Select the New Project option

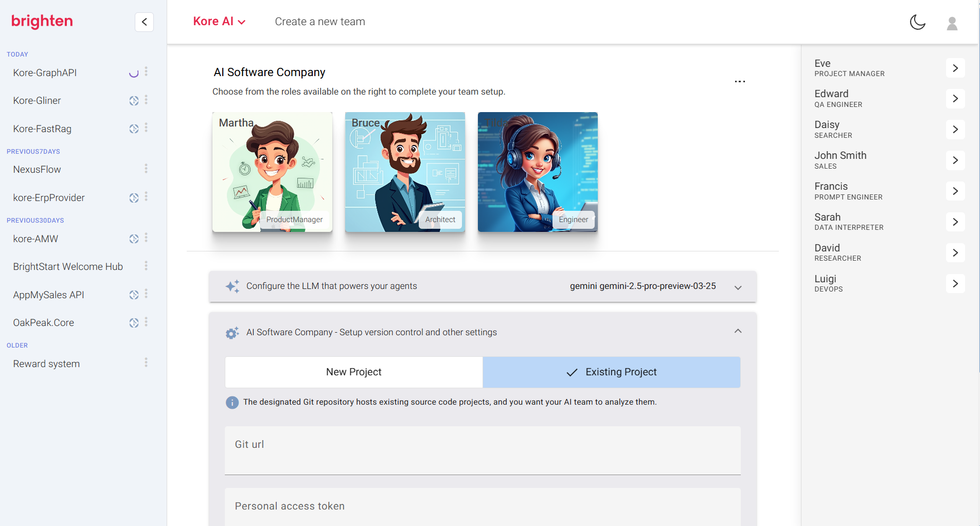tap(354, 372)
